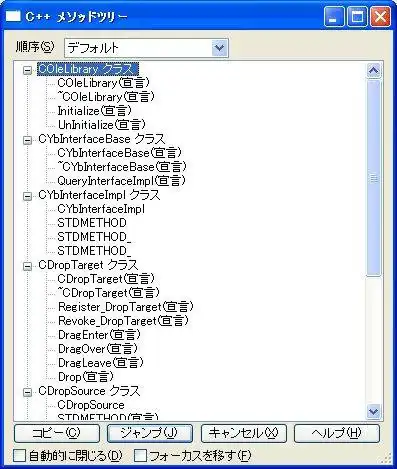Viewport: 397px width, 469px height.
Task: Select CYbInterfaceBase(宣言) constructor entry
Action: pyautogui.click(x=119, y=153)
